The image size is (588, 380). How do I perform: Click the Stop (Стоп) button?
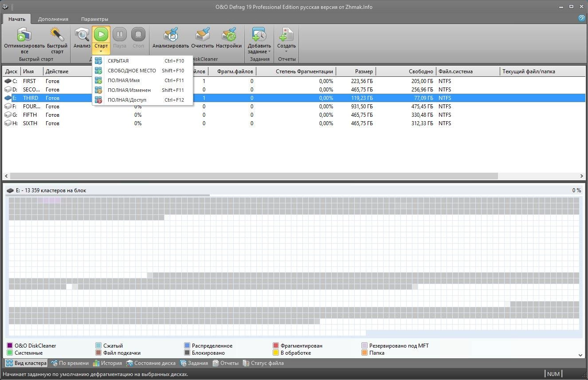[138, 34]
